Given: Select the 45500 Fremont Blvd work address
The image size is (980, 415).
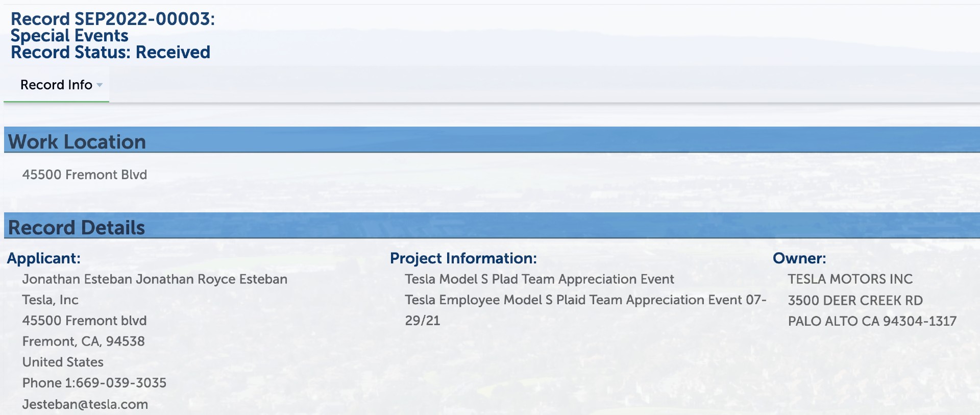Looking at the screenshot, I should click(85, 175).
